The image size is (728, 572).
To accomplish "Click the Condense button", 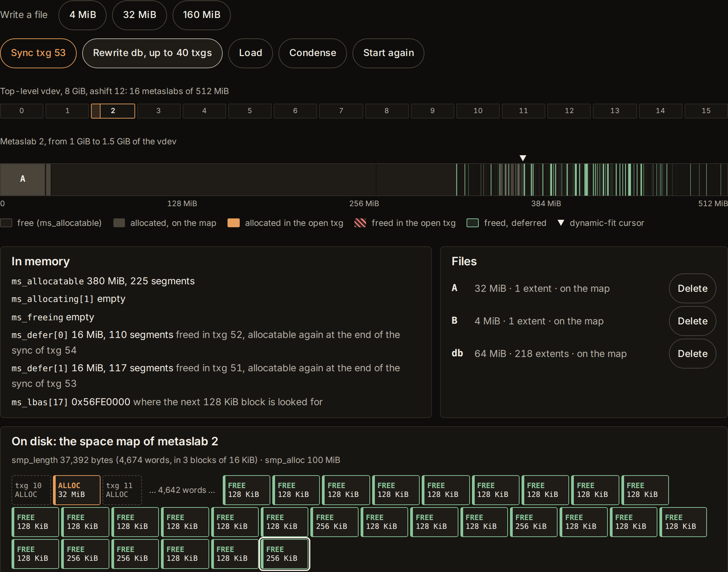I will (x=313, y=53).
